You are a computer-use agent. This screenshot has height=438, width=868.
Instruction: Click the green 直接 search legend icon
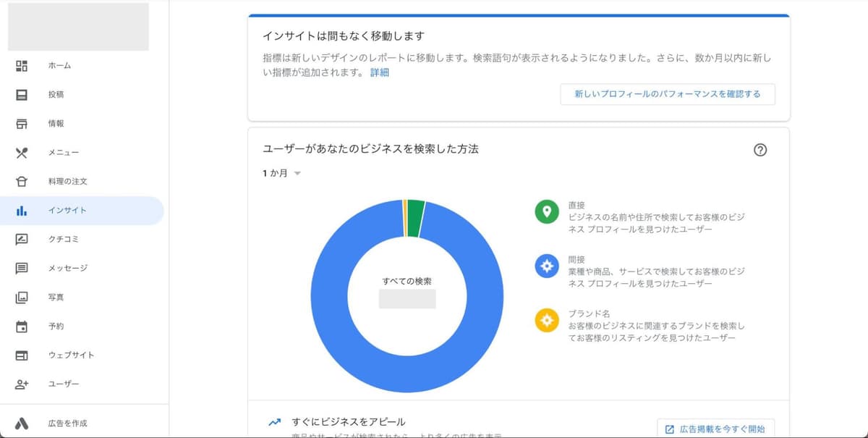[547, 212]
